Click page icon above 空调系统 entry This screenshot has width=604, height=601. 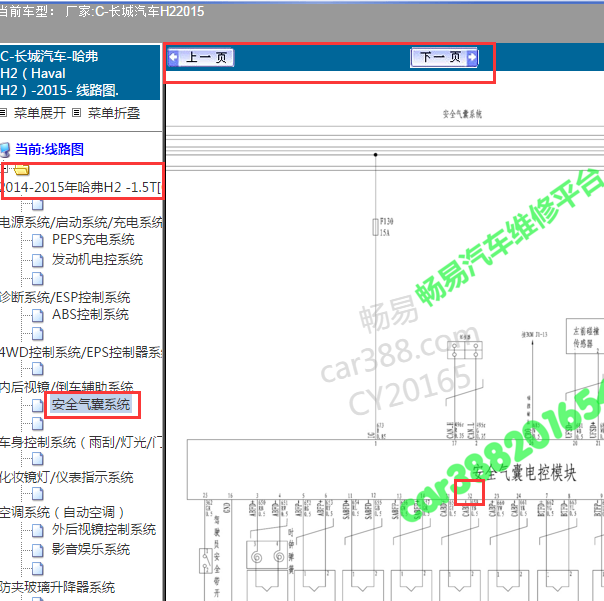point(37,494)
